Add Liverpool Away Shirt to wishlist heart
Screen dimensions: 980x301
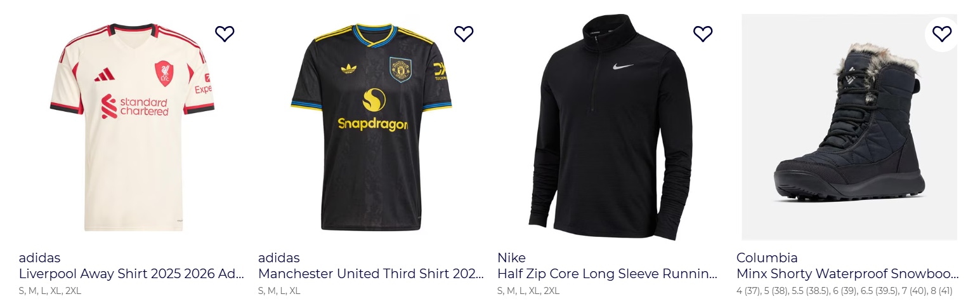[x=225, y=33]
